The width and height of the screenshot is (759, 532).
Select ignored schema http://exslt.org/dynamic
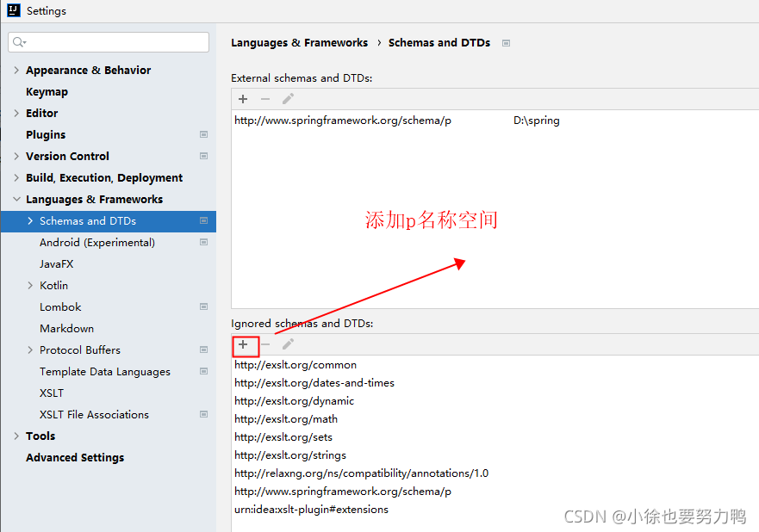495,401
